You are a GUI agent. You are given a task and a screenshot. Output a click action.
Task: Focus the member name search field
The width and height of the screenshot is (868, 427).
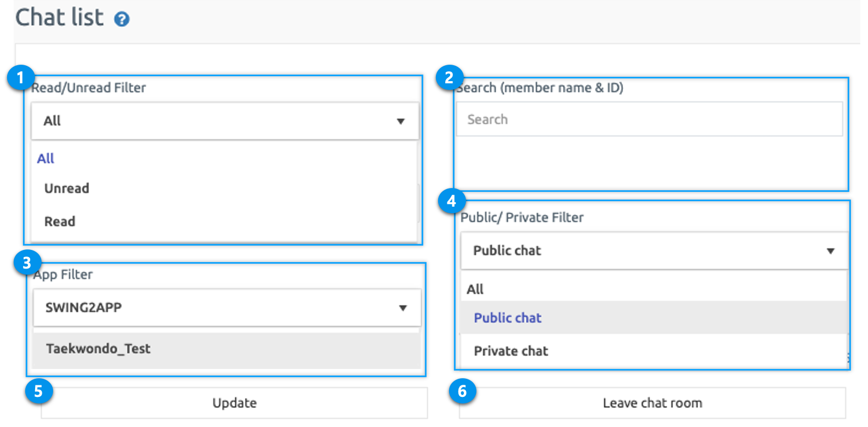(x=649, y=119)
